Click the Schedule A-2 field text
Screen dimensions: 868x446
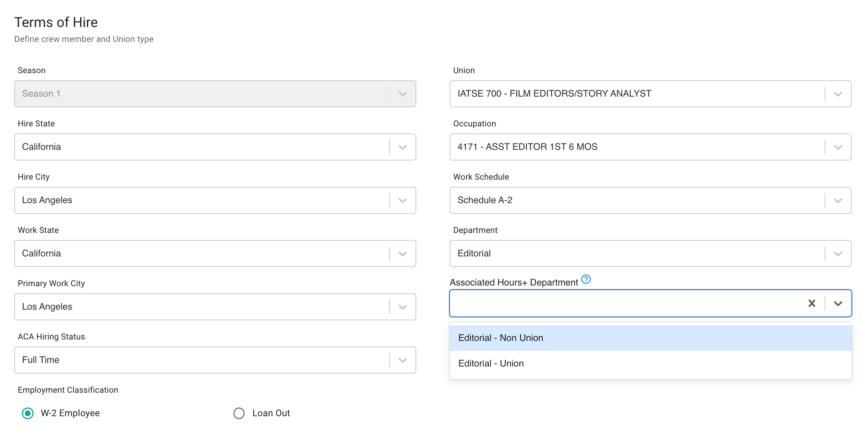484,200
